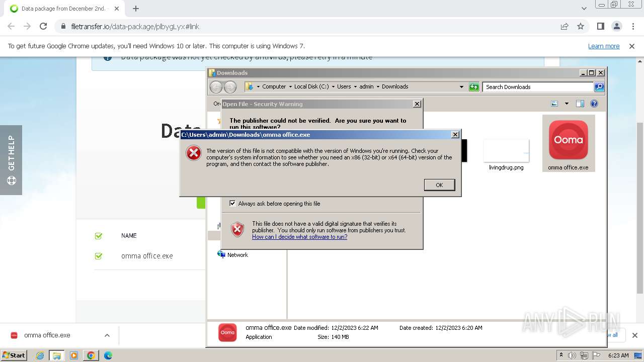This screenshot has width=644, height=362.
Task: Click the Explorer forward arrow button
Action: click(x=230, y=87)
